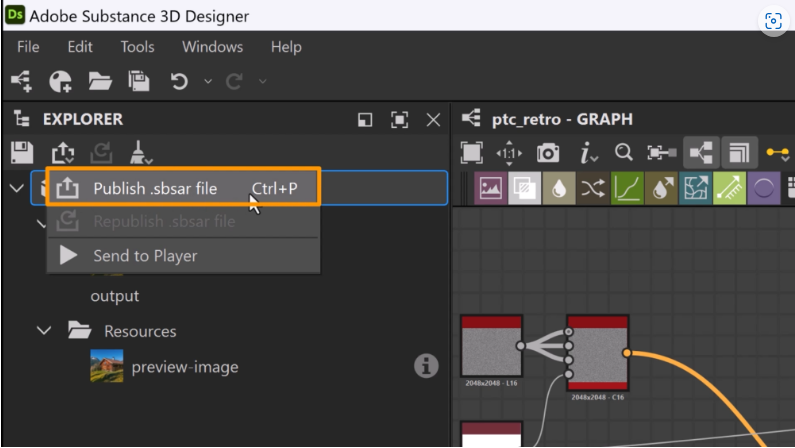The height and width of the screenshot is (448, 795).
Task: Undock the Explorer panel
Action: pyautogui.click(x=365, y=120)
